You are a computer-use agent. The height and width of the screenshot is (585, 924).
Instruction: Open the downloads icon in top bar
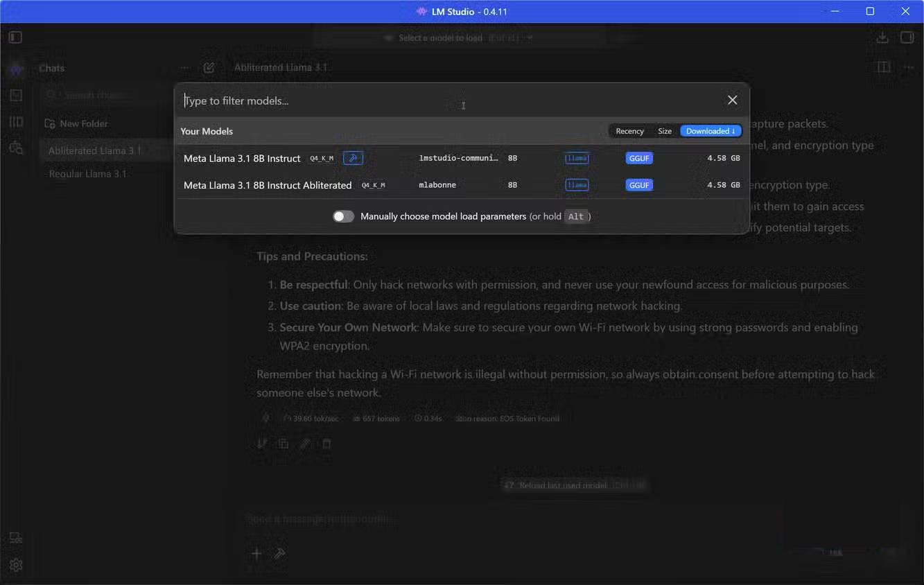(x=882, y=37)
